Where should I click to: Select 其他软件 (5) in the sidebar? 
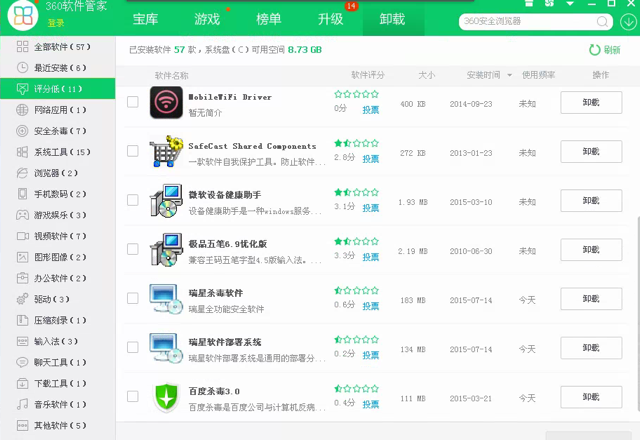pyautogui.click(x=58, y=425)
